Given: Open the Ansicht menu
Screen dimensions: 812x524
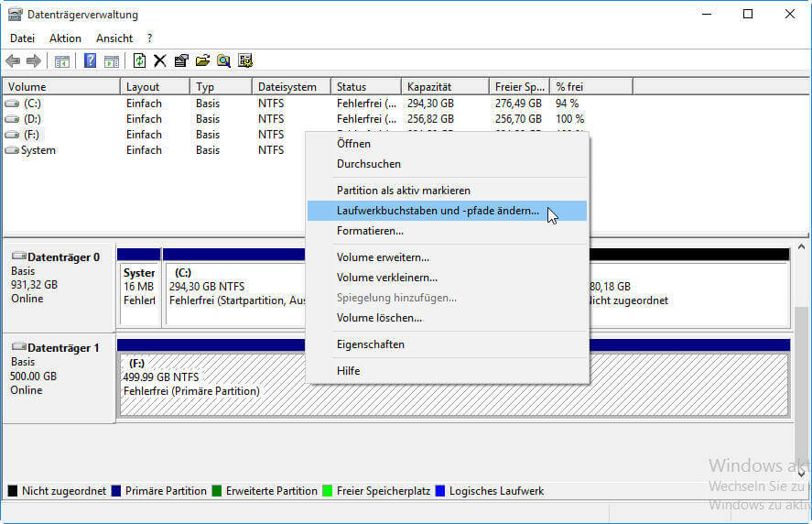Looking at the screenshot, I should 114,38.
